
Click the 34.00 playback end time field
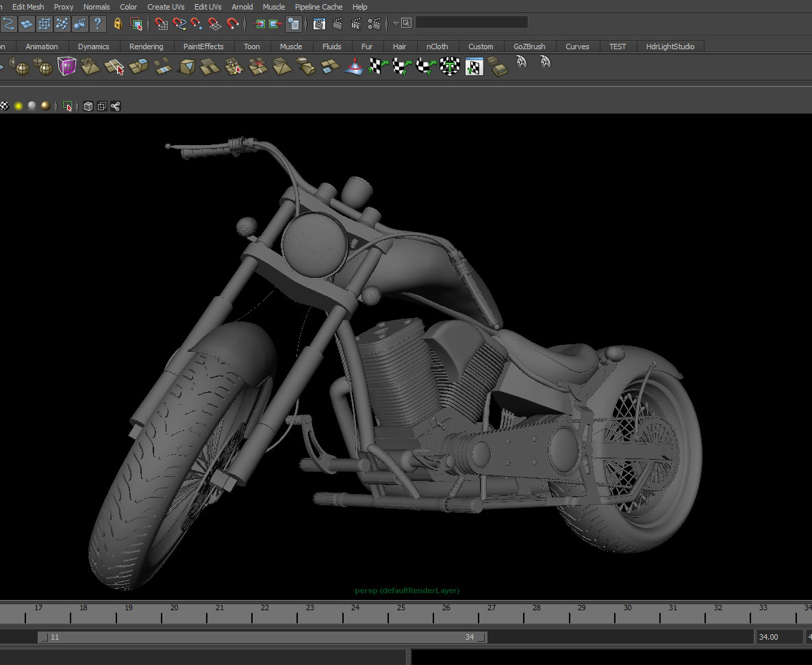coord(777,637)
